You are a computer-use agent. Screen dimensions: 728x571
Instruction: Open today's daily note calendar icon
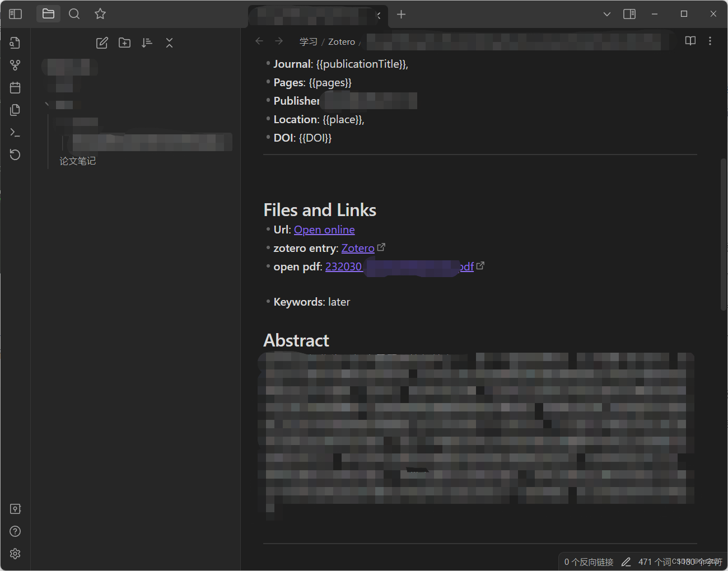point(15,88)
